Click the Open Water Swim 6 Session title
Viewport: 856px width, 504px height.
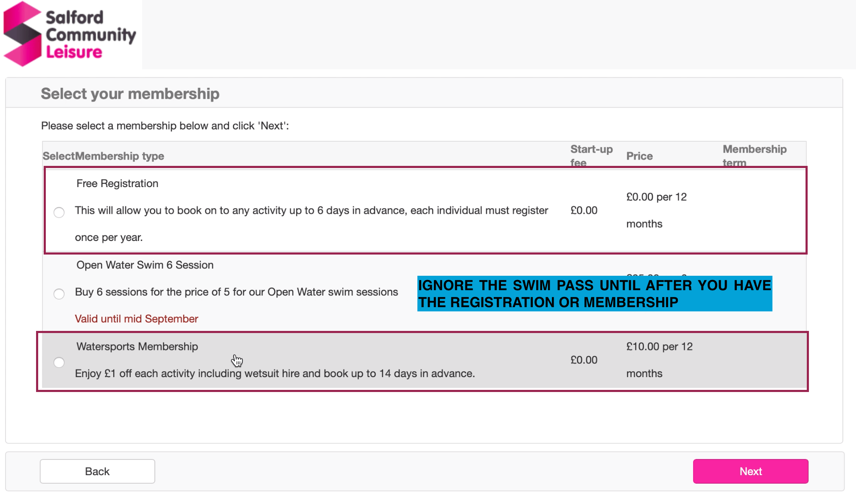point(145,265)
